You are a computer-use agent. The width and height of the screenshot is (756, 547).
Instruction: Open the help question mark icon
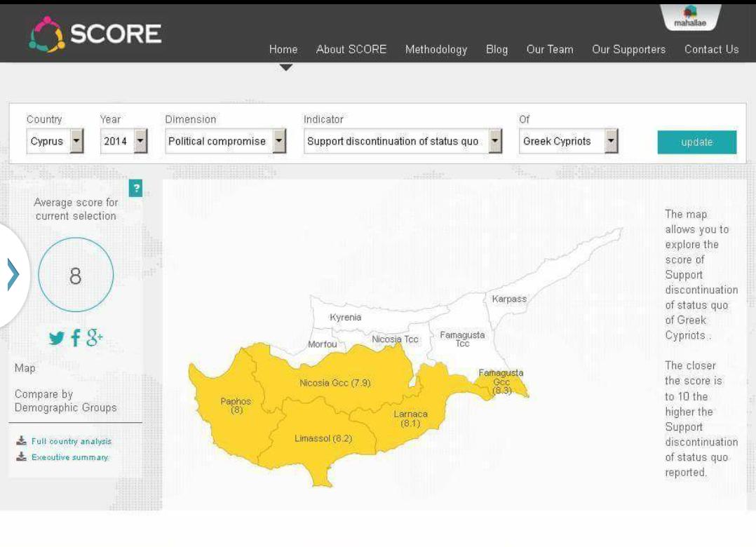[137, 188]
